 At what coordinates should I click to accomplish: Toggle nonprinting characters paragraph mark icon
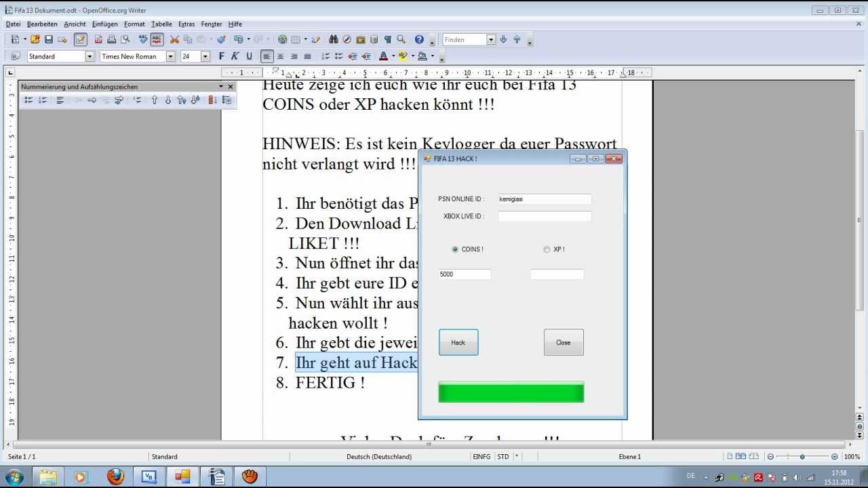(388, 39)
